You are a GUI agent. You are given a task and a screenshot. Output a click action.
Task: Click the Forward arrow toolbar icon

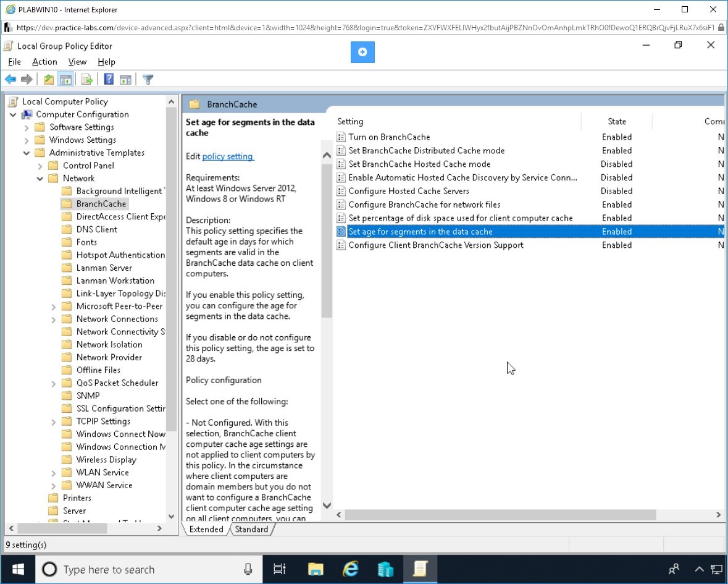tap(27, 80)
